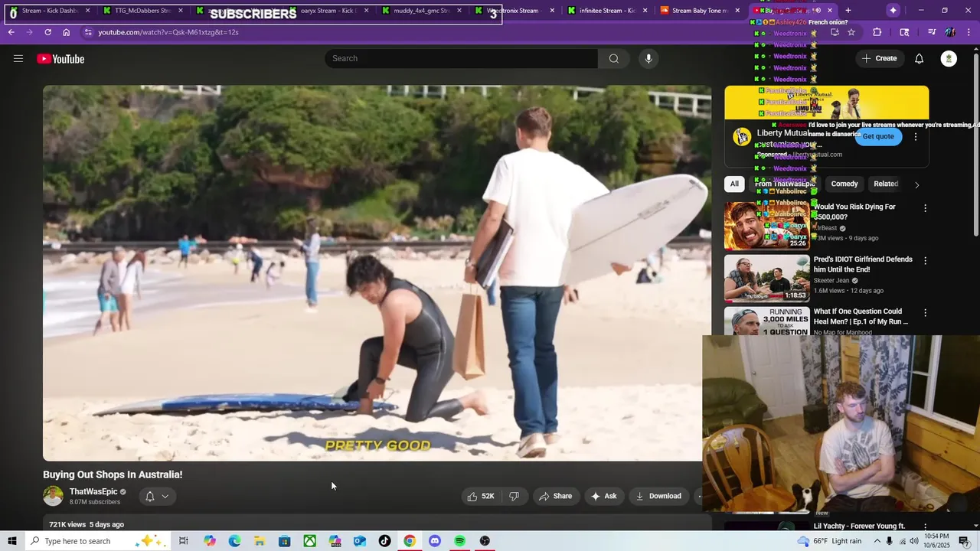
Task: Start voice search with microphone icon
Action: pyautogui.click(x=648, y=59)
